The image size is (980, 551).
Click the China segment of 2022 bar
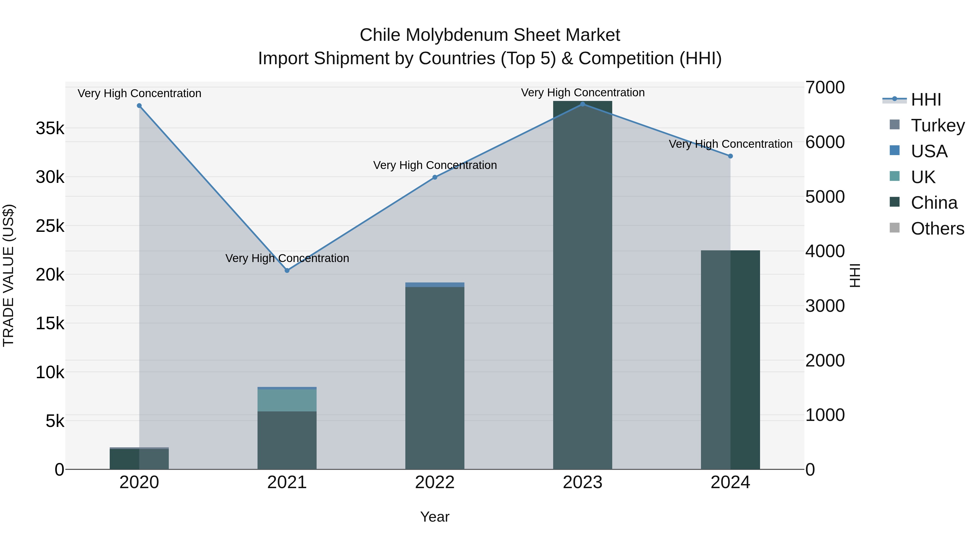(x=435, y=378)
